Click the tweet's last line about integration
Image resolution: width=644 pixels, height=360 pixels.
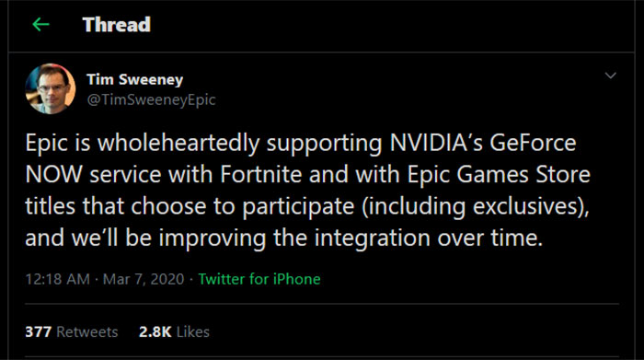coord(283,238)
